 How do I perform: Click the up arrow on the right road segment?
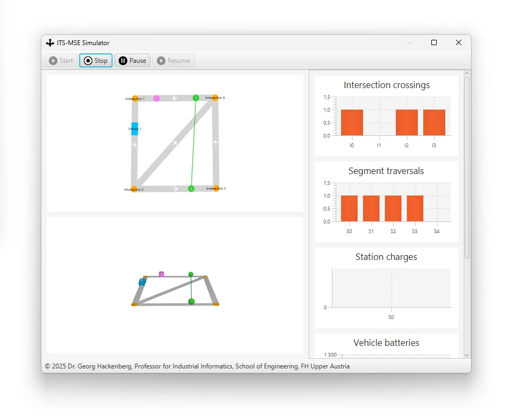(215, 143)
